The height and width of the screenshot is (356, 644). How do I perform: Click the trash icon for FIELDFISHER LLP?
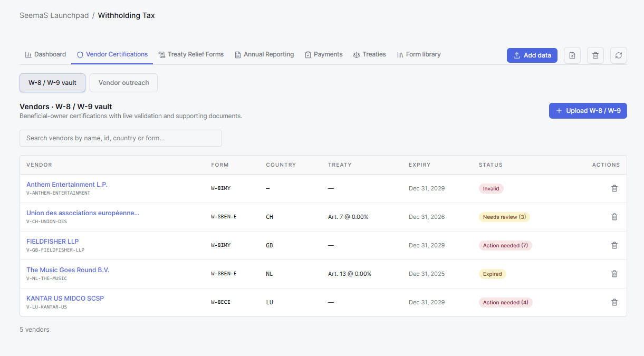[614, 245]
